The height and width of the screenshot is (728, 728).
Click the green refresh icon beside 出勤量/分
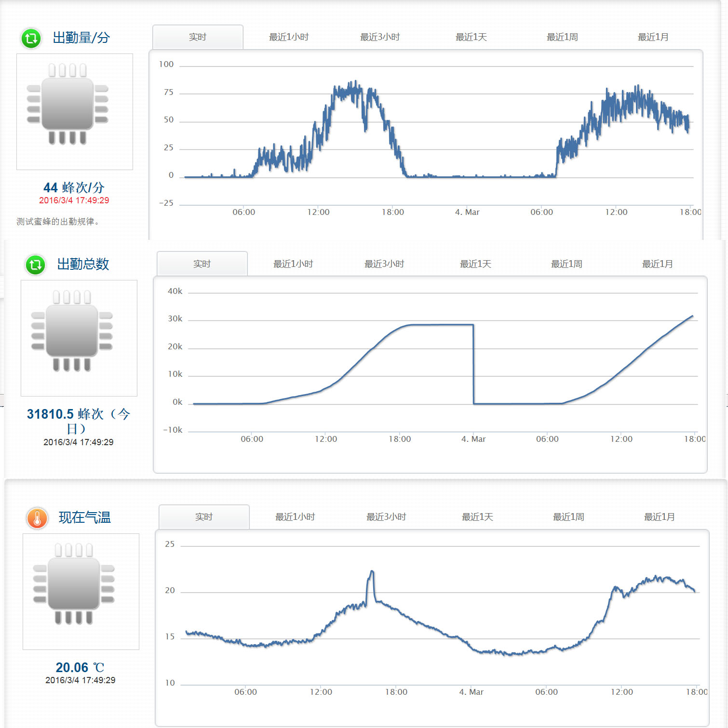[31, 38]
